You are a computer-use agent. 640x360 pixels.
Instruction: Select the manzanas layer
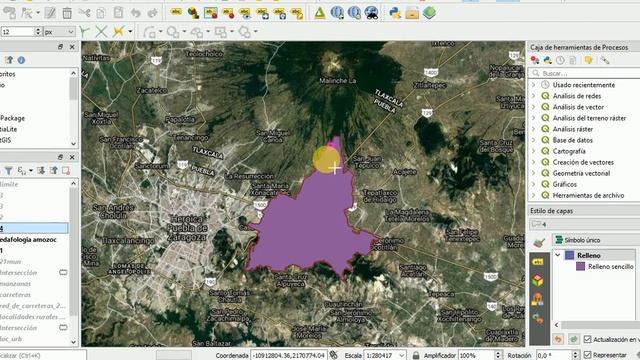pyautogui.click(x=16, y=284)
